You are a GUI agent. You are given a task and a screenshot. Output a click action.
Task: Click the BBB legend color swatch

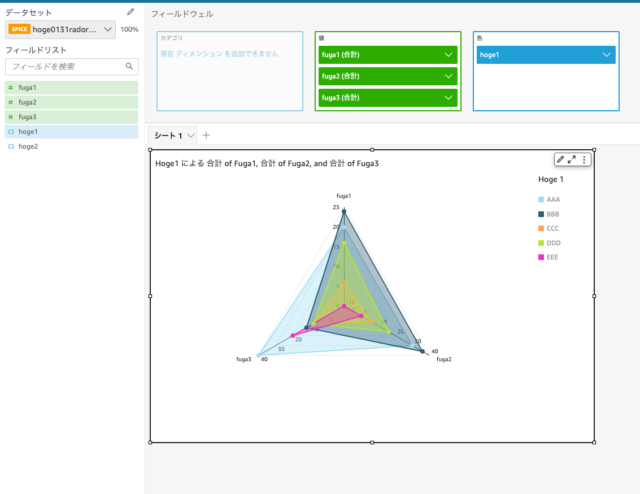point(541,214)
